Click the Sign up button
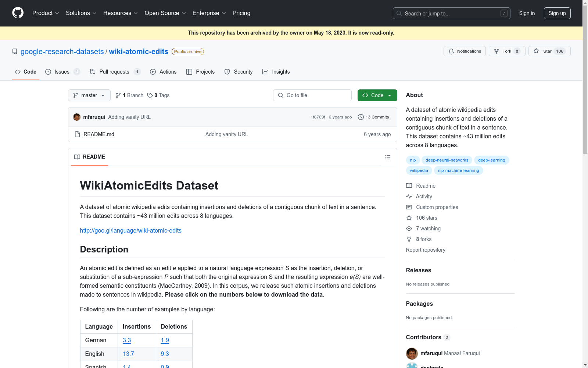 click(557, 13)
